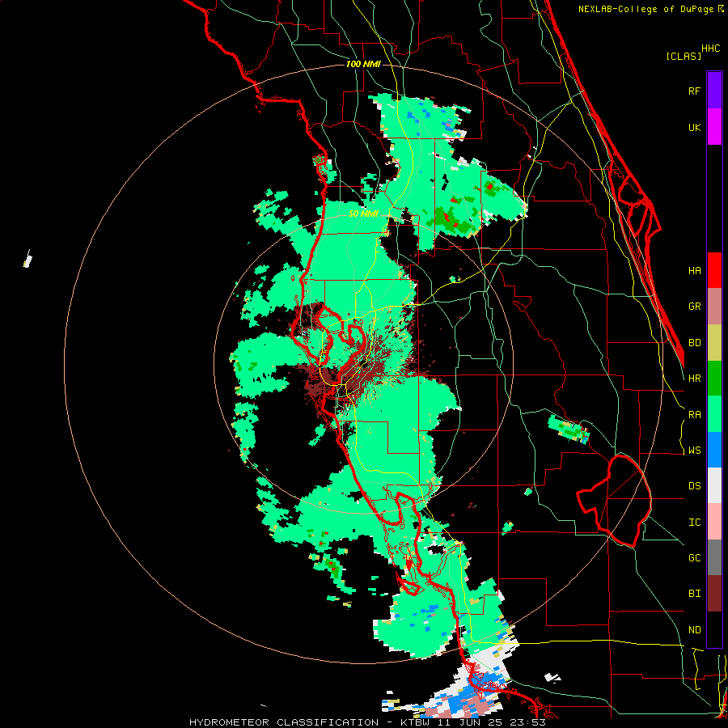
Task: Click the GR legend color swatch
Action: (x=714, y=307)
